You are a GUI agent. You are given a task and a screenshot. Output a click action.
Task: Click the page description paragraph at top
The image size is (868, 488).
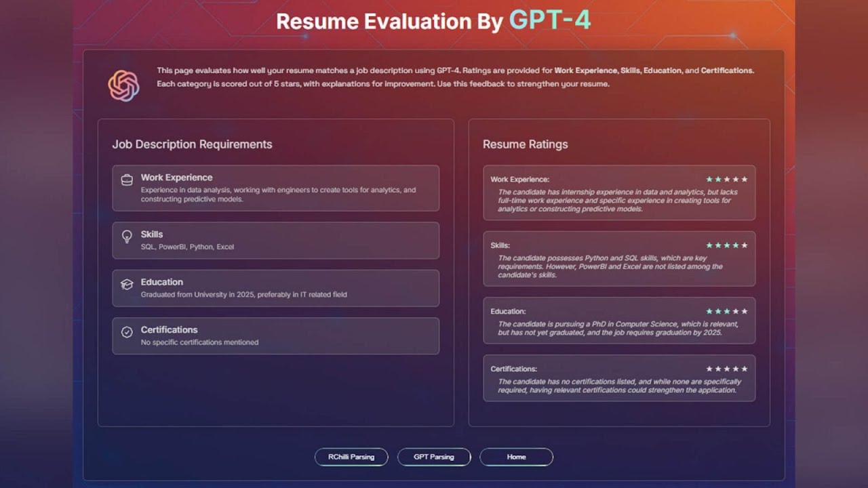455,77
